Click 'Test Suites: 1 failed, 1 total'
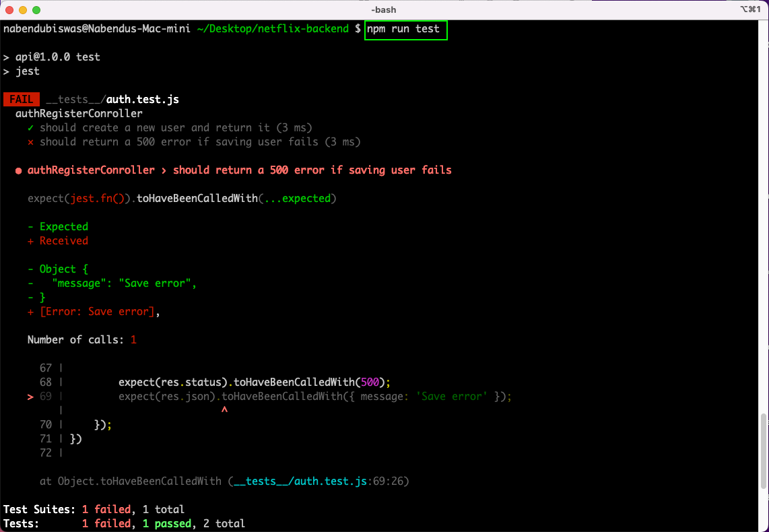 94,510
